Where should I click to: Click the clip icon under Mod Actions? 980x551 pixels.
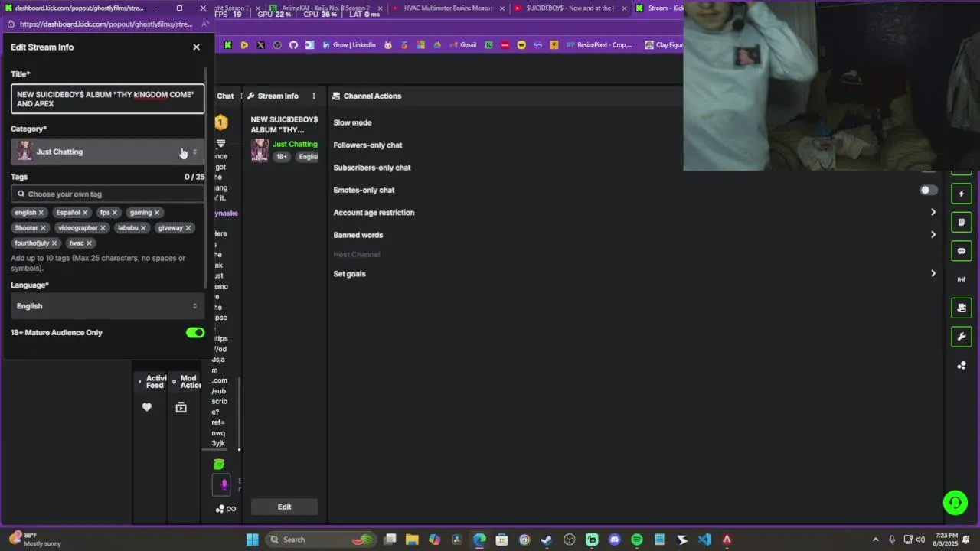coord(181,408)
